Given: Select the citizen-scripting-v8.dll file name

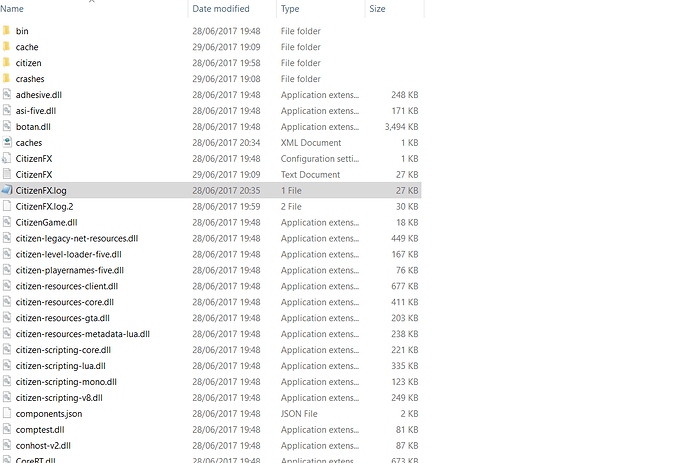Looking at the screenshot, I should 59,398.
